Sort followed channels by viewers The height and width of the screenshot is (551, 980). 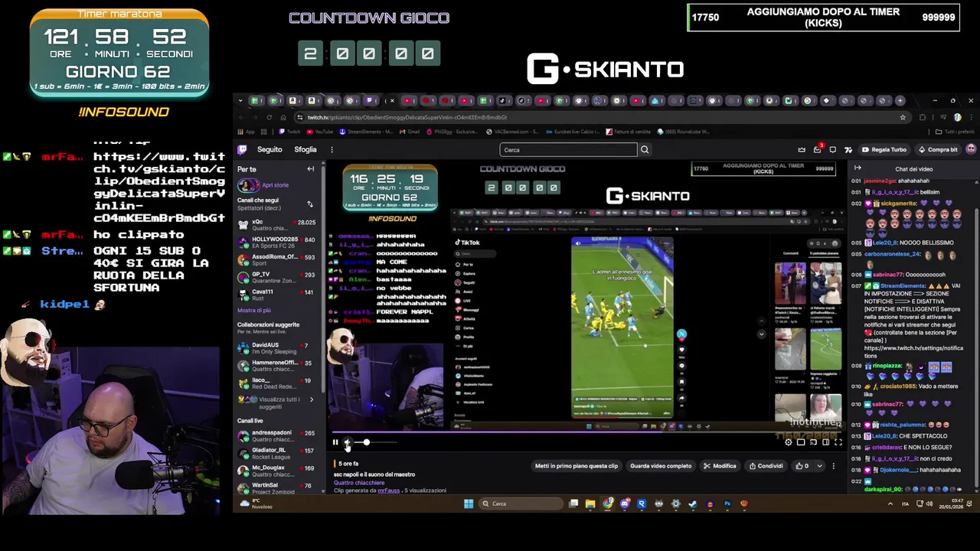pos(310,204)
